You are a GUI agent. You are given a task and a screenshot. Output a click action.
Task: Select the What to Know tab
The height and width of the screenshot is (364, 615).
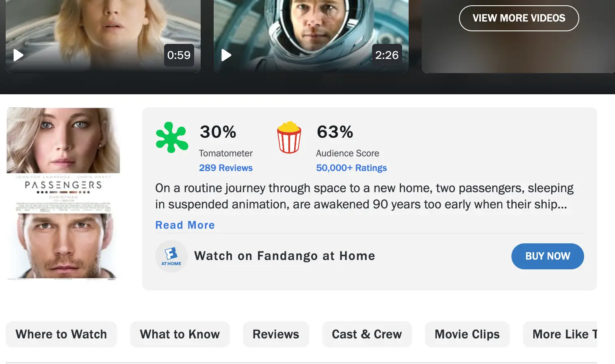tap(180, 334)
